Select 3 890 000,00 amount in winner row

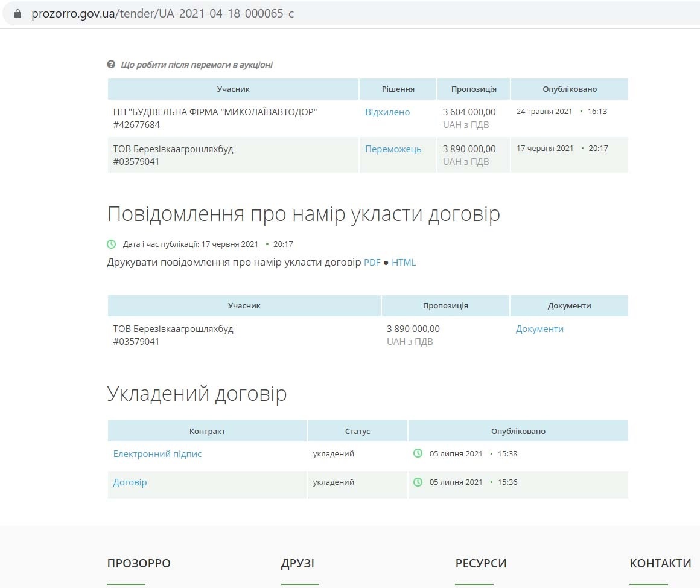point(469,149)
